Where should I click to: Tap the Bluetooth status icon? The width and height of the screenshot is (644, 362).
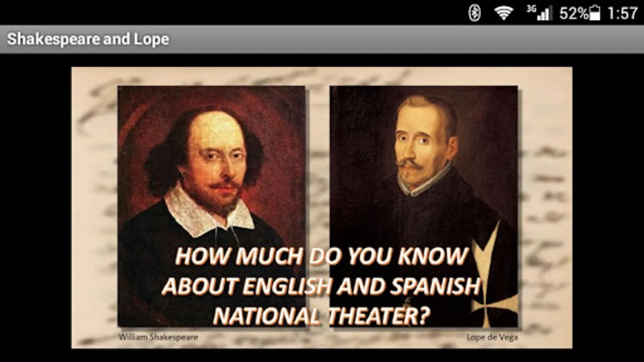[x=475, y=13]
